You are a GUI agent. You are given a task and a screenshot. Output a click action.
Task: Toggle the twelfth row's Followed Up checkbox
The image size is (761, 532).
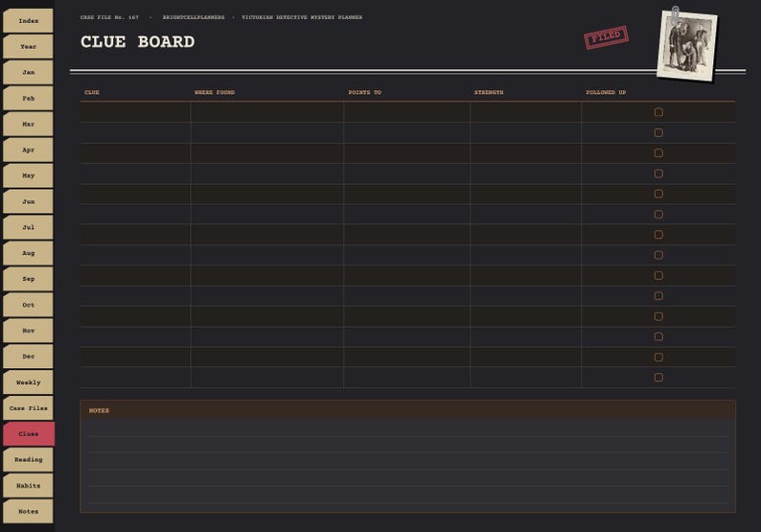[658, 336]
